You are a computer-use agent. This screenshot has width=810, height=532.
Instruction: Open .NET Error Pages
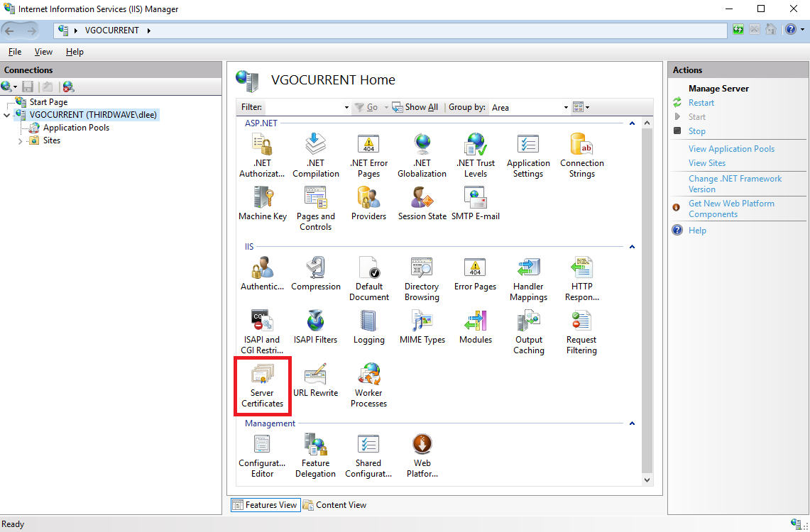[x=369, y=155]
